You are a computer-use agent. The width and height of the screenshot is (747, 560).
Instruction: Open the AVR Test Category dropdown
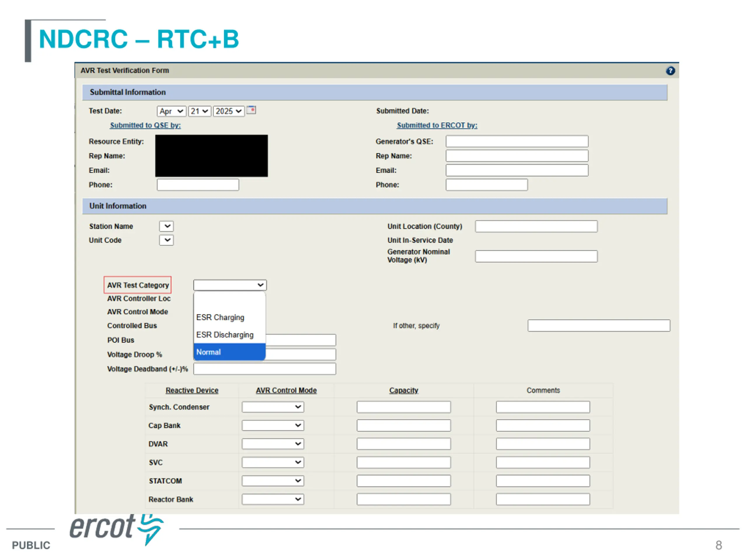point(230,285)
